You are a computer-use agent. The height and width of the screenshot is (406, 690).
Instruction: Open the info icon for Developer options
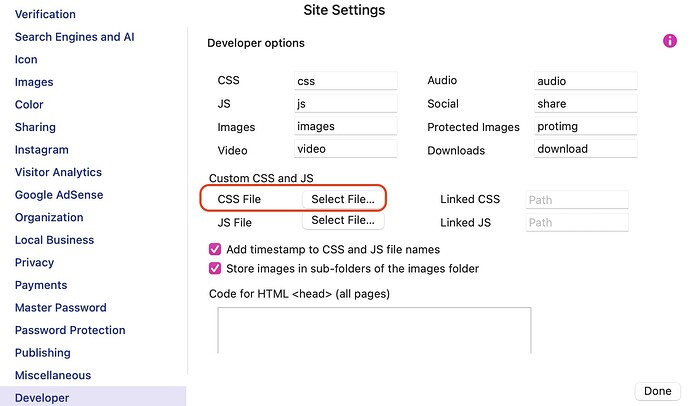(669, 41)
